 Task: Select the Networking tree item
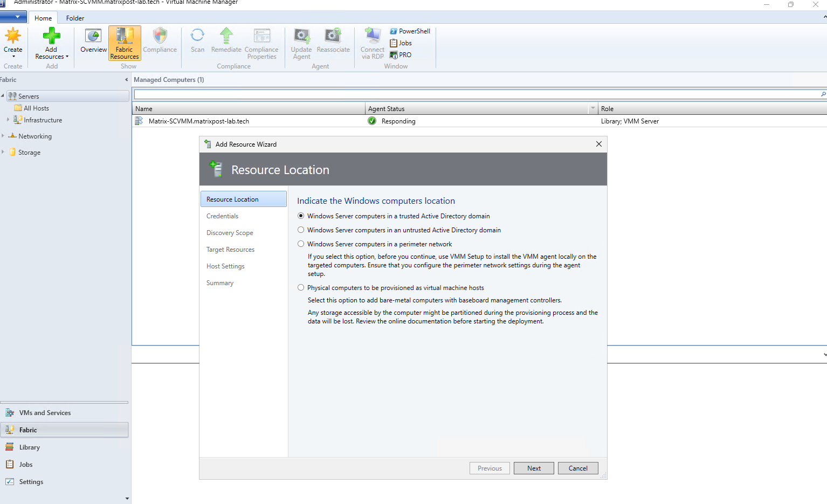[x=35, y=136]
